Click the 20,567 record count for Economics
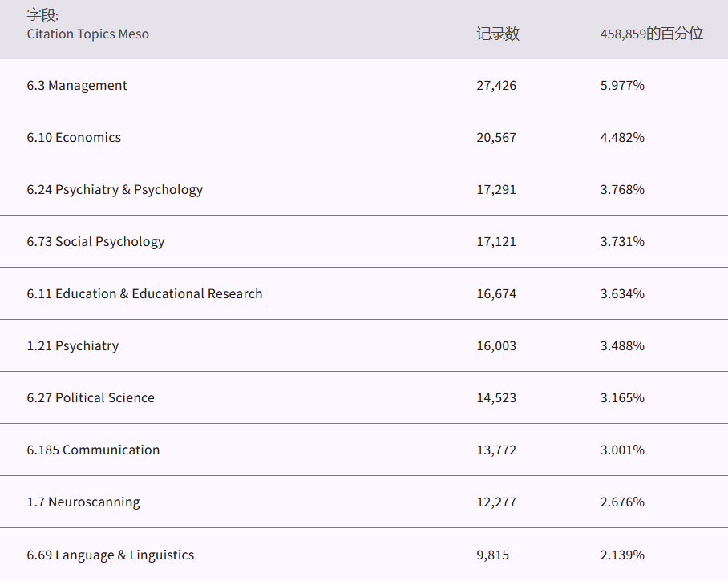The image size is (728, 581). tap(496, 138)
